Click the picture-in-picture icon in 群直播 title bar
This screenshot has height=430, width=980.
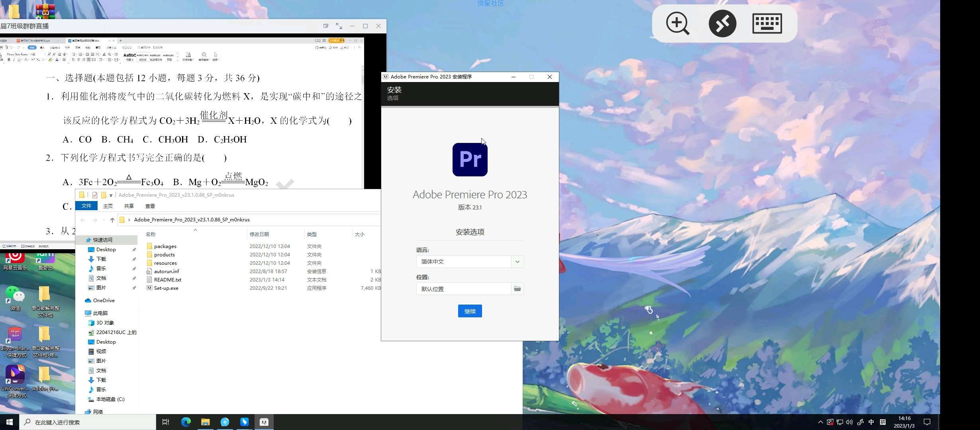(326, 26)
